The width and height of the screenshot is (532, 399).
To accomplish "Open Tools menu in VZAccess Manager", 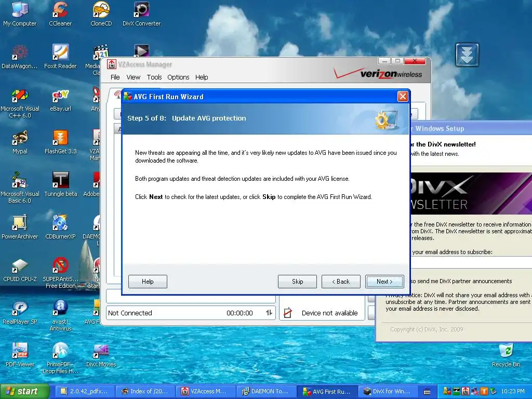I will [x=154, y=77].
